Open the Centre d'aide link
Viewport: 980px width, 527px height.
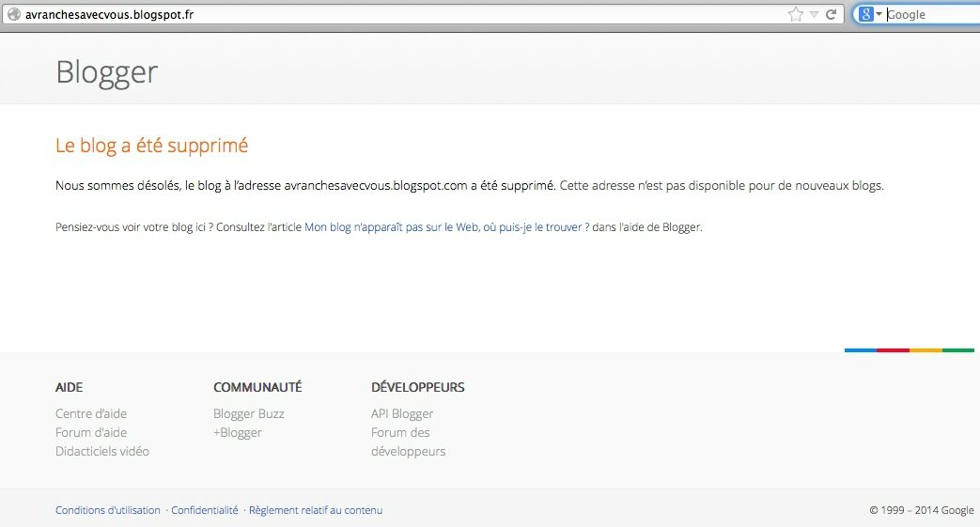(x=91, y=414)
